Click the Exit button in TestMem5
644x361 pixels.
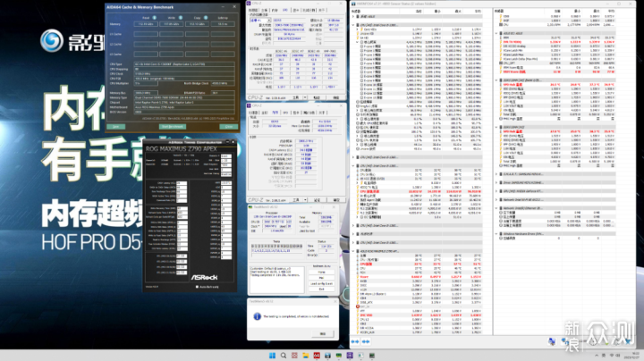coord(322,290)
